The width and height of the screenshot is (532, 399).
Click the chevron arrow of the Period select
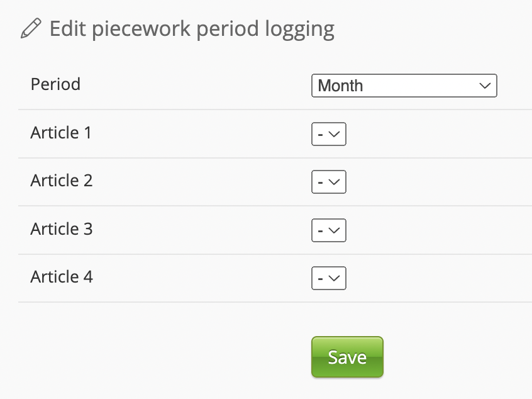tap(484, 86)
